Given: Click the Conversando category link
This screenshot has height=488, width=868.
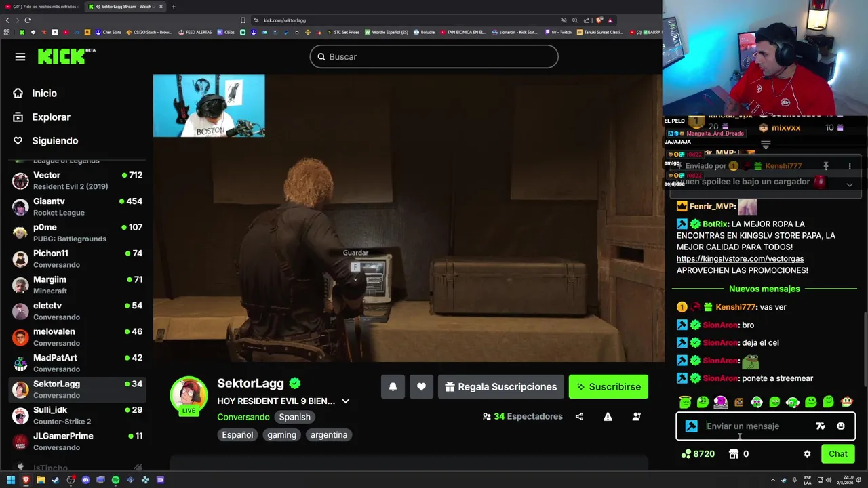Looking at the screenshot, I should click(x=243, y=417).
